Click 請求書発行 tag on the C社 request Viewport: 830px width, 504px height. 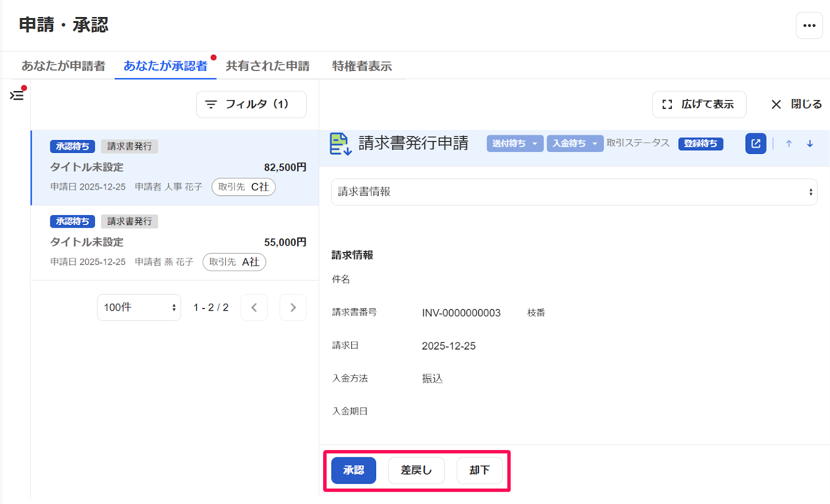tap(130, 146)
